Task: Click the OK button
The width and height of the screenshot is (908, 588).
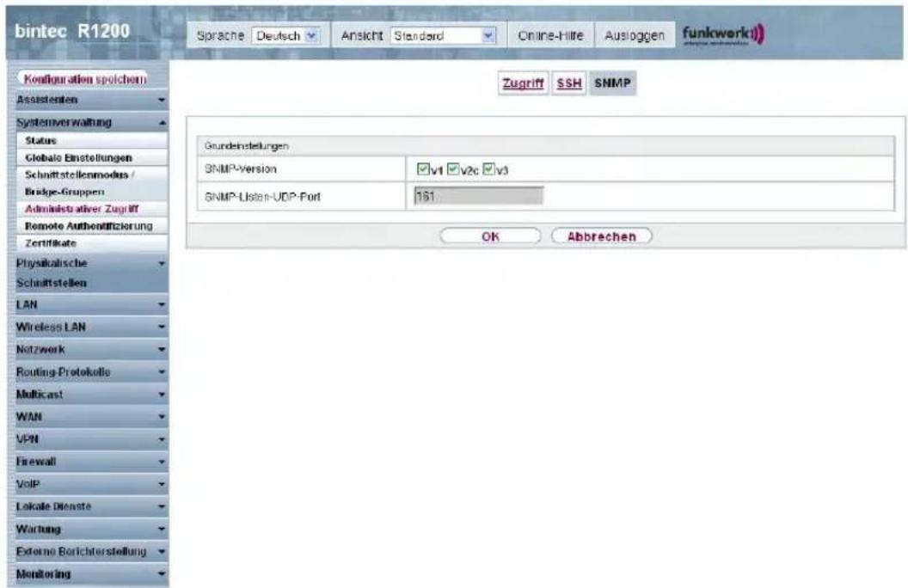Action: 490,236
